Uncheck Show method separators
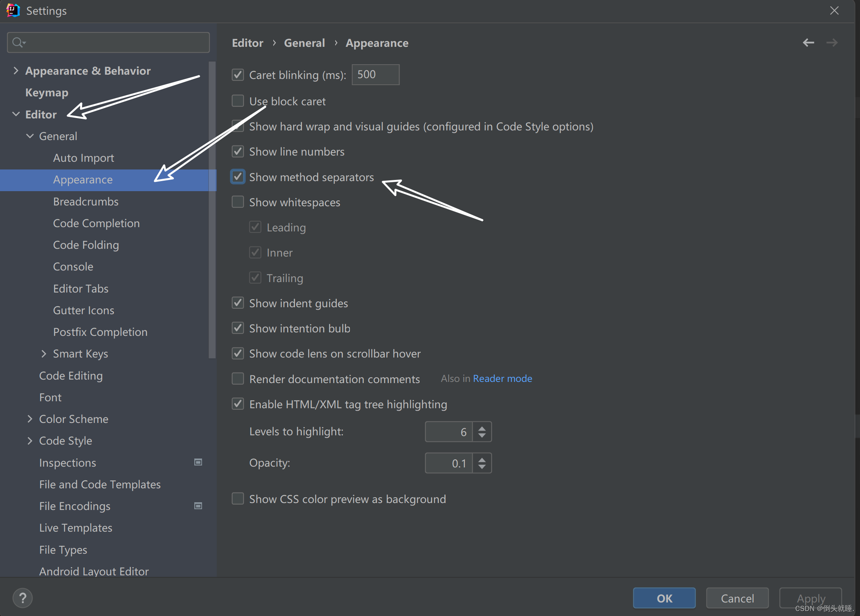Screen dimensions: 860x616 click(238, 177)
